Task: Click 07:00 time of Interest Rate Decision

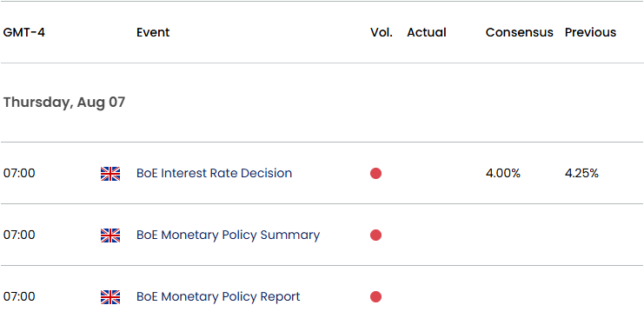Action: point(19,174)
